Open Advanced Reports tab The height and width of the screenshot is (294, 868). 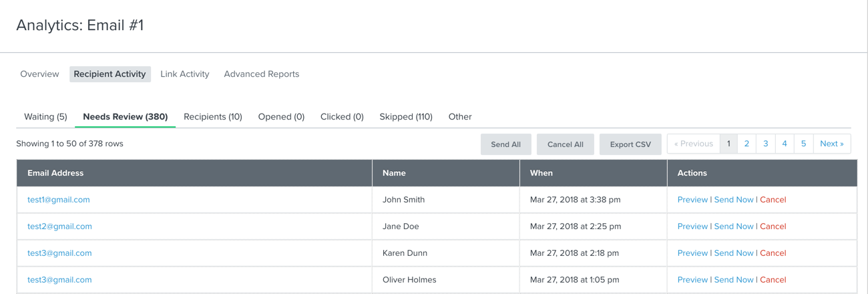(x=262, y=74)
